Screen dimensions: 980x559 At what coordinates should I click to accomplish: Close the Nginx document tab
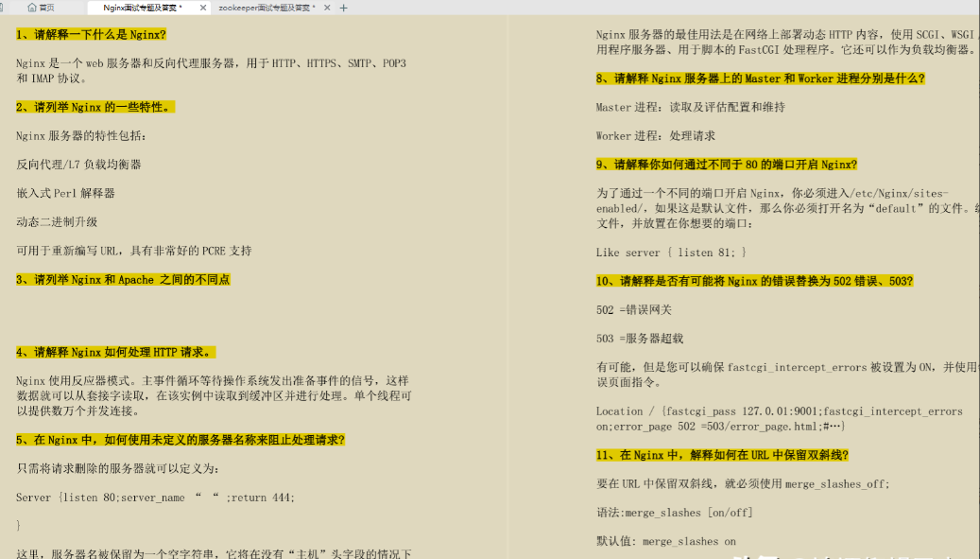(x=203, y=8)
